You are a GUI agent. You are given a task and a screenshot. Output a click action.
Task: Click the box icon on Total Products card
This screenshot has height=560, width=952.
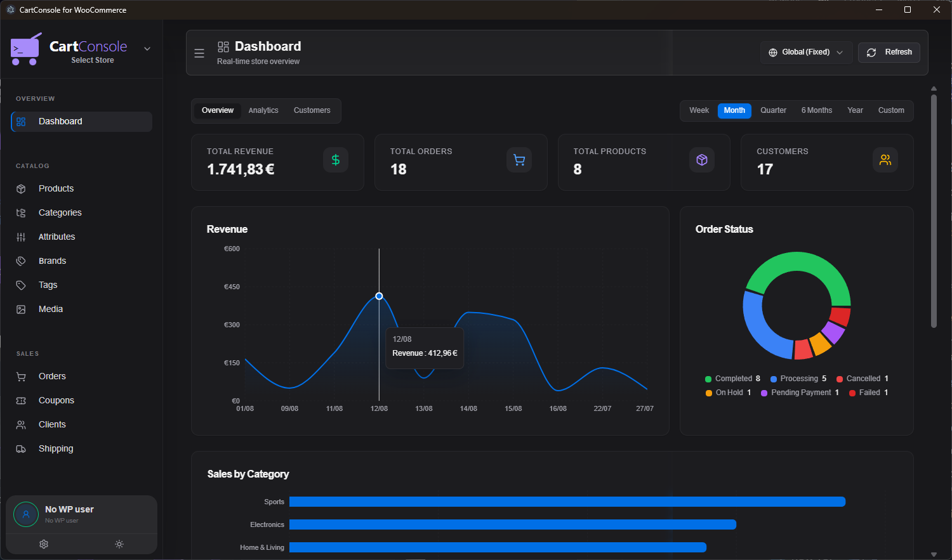click(702, 160)
